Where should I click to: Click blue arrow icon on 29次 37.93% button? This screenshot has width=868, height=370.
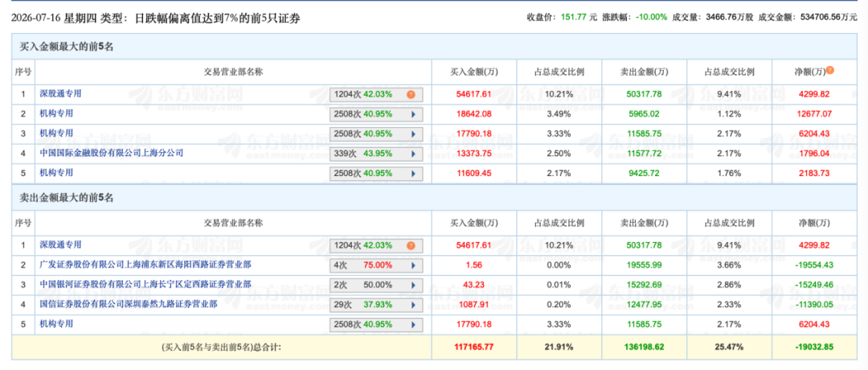(x=413, y=305)
